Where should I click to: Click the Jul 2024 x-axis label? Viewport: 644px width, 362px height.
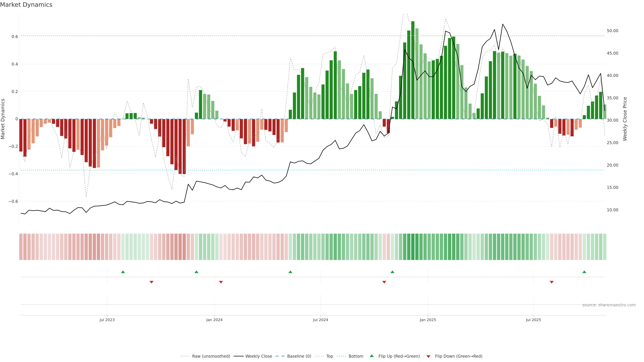[x=320, y=320]
